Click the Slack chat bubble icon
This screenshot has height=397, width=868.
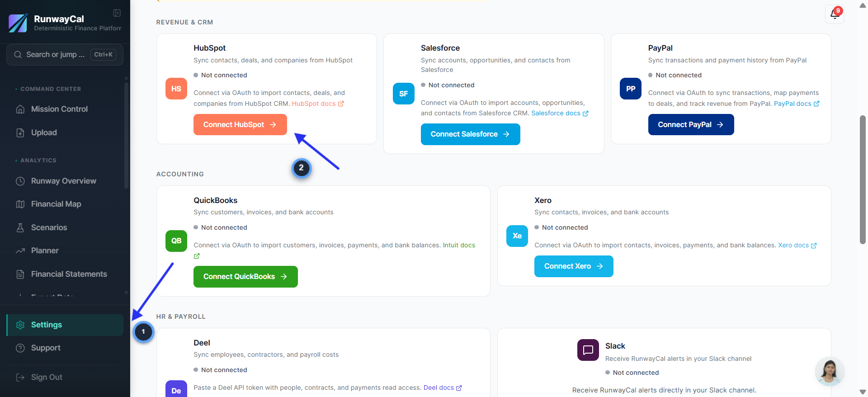[588, 350]
